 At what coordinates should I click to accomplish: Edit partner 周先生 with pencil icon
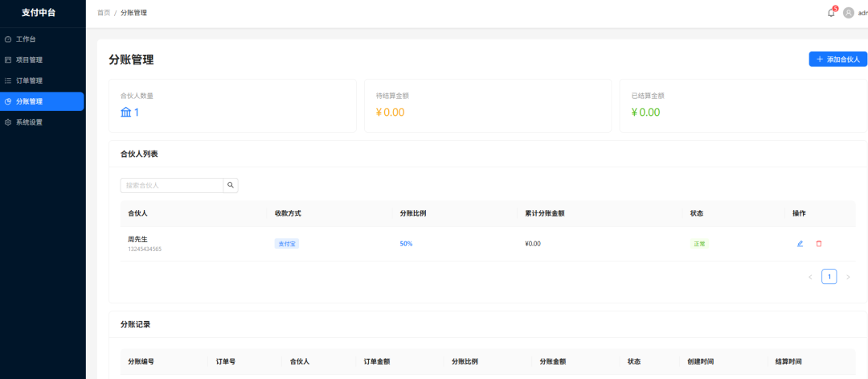(x=800, y=243)
